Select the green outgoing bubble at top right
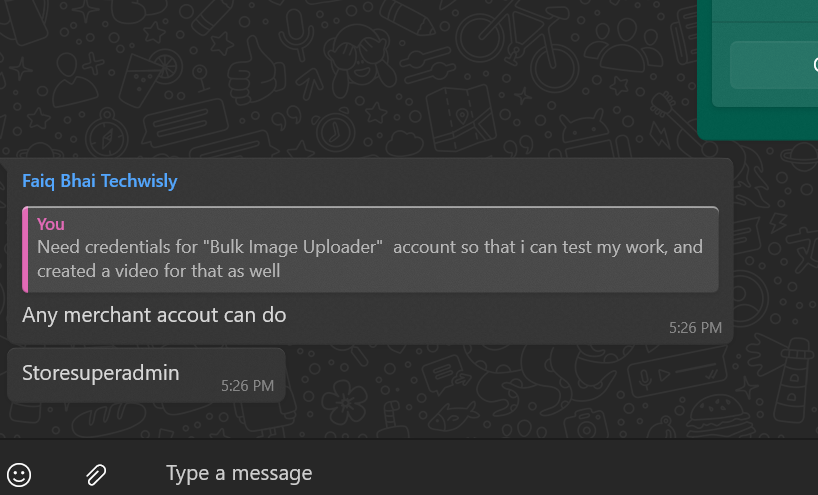This screenshot has width=818, height=495. [x=757, y=70]
